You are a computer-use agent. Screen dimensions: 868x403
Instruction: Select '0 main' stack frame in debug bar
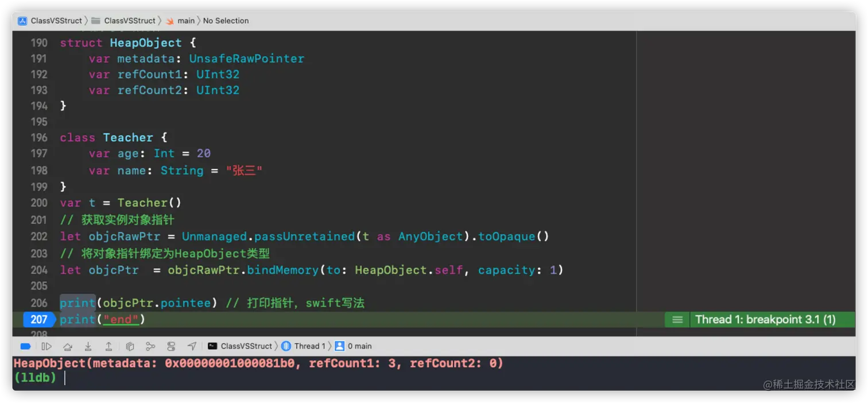(359, 346)
